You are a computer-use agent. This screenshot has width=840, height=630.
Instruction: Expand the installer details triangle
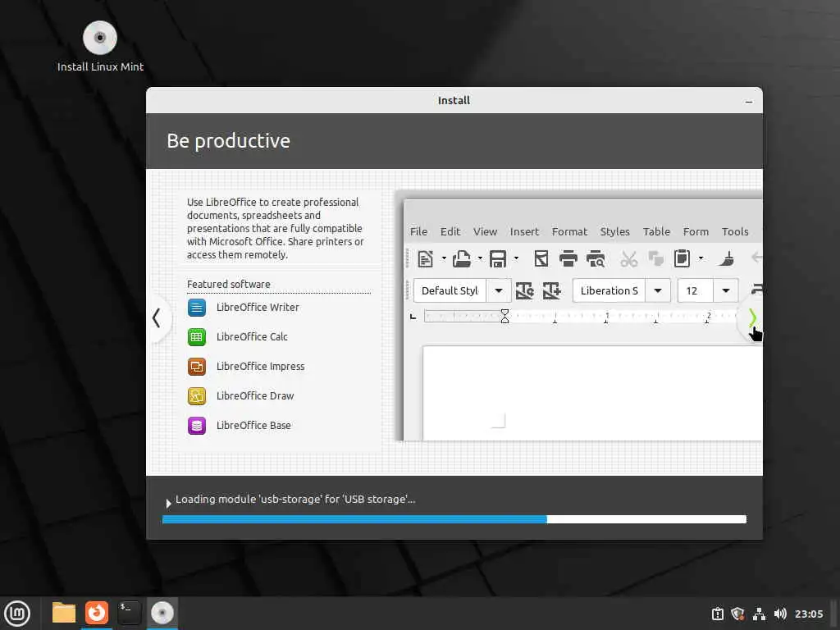(x=169, y=503)
